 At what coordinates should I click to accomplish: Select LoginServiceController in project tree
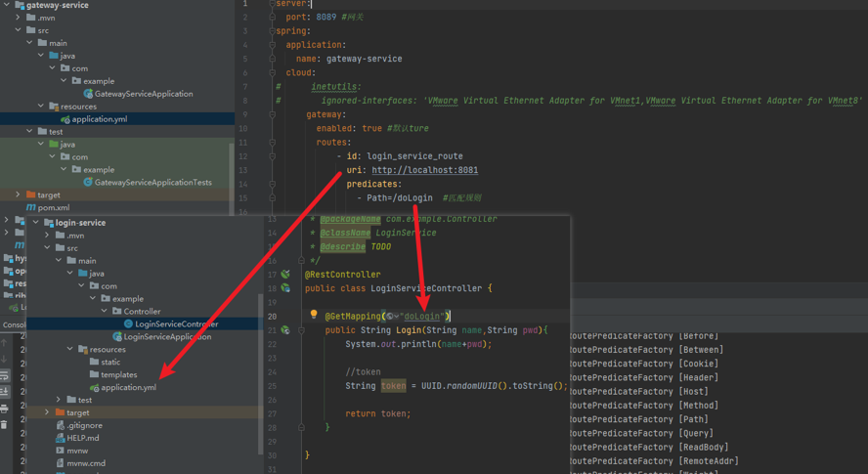(x=177, y=323)
